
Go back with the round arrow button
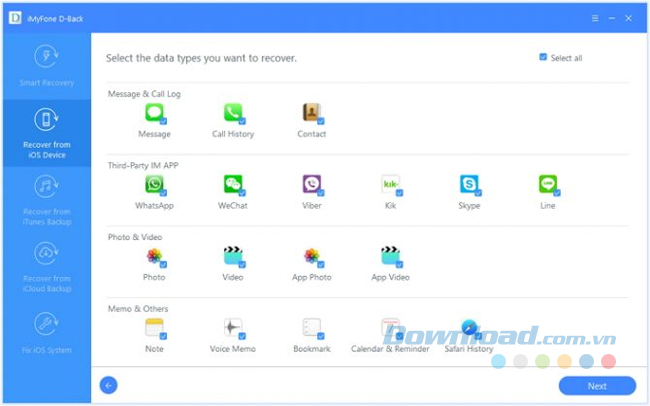(109, 386)
